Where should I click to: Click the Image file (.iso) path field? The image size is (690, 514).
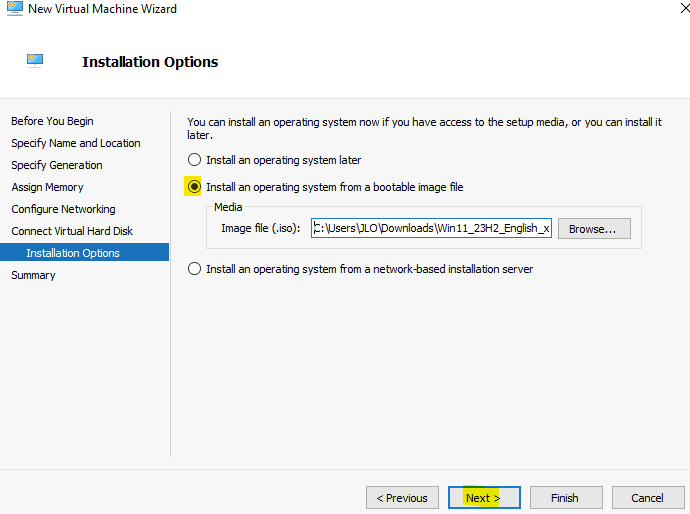(431, 228)
